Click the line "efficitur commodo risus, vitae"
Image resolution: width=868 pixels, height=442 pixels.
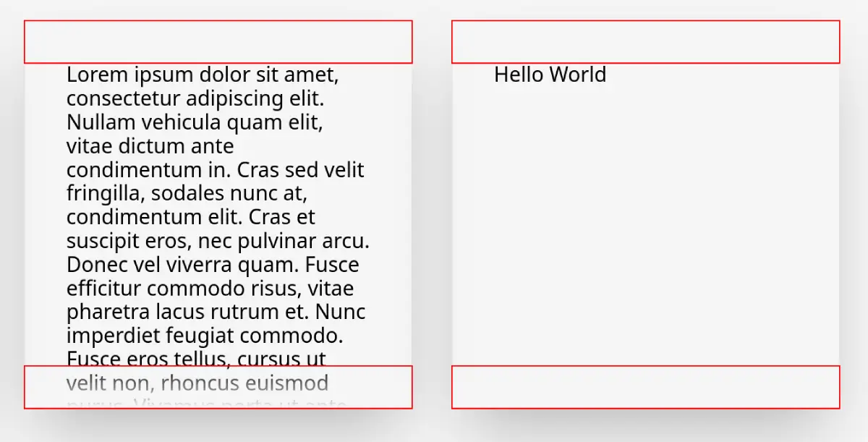click(x=210, y=289)
